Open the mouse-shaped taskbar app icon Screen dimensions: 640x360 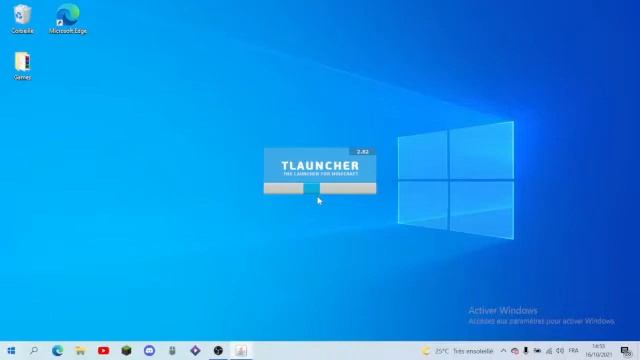click(172, 351)
